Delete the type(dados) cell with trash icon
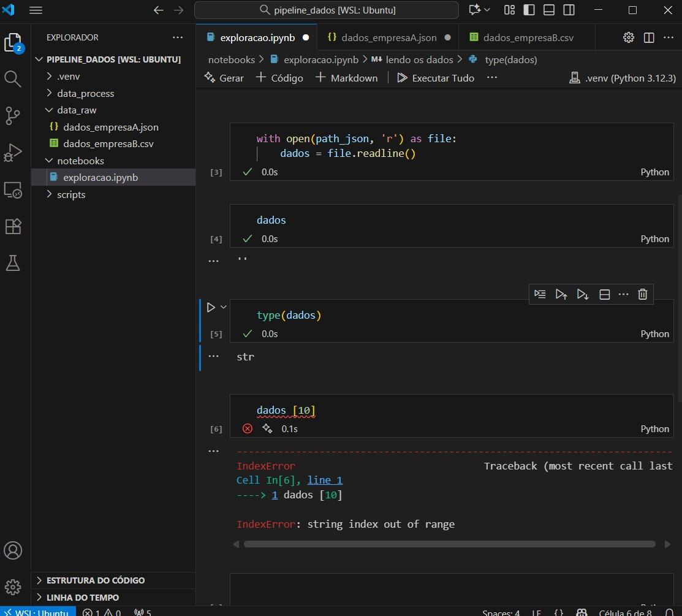Screen dimensions: 682x616 [x=642, y=294]
